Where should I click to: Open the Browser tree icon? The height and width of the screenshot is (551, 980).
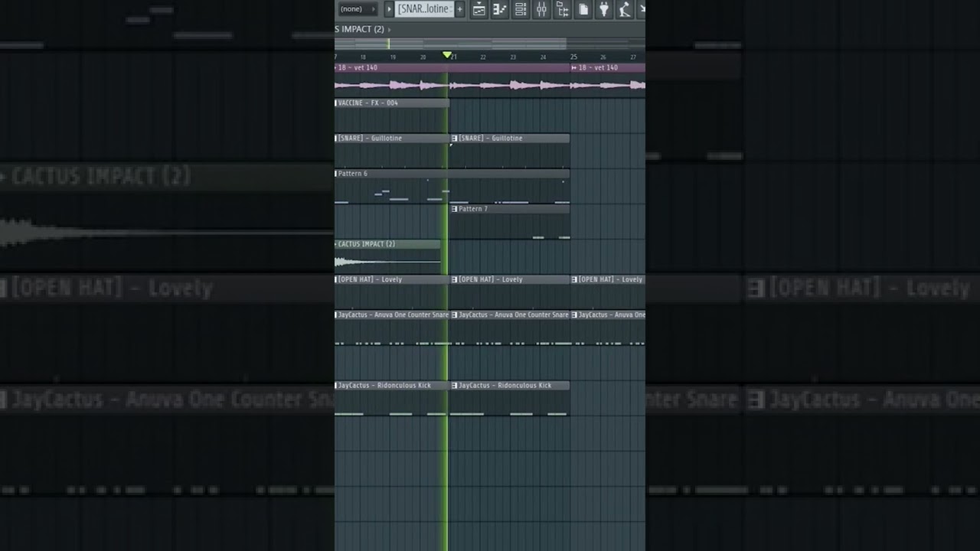(x=562, y=9)
